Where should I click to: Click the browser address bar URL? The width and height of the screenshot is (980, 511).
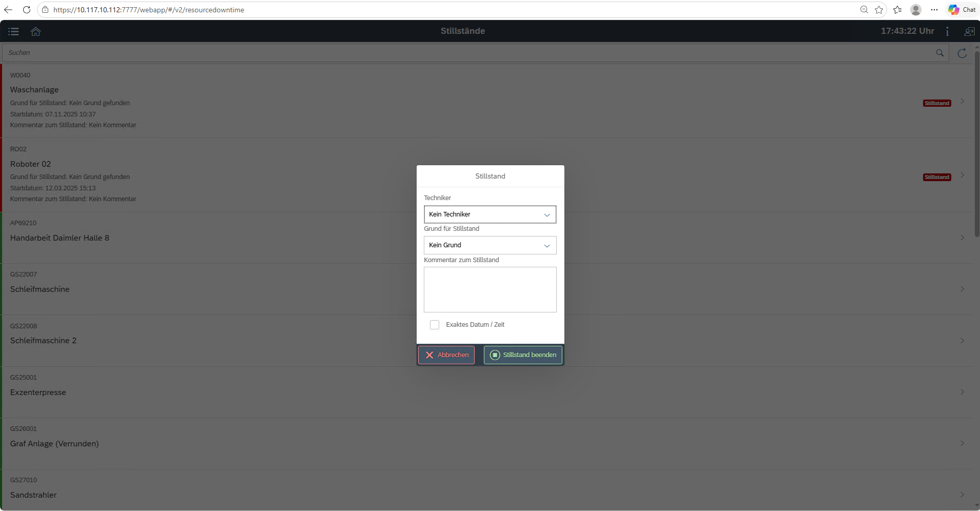click(x=149, y=10)
